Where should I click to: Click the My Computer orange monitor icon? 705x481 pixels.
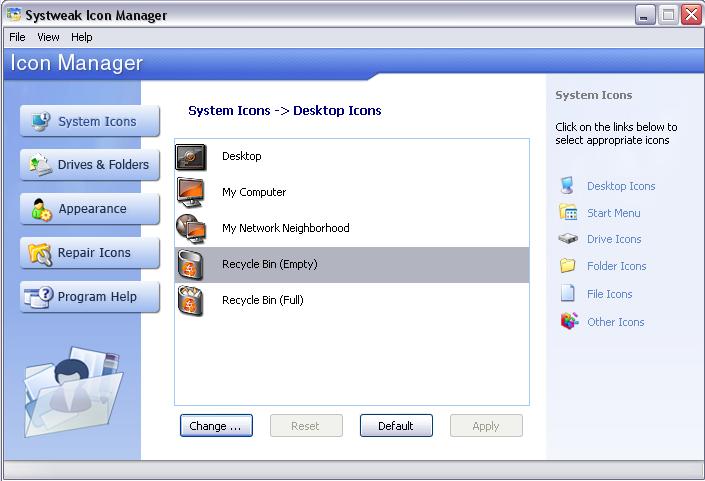coord(191,192)
